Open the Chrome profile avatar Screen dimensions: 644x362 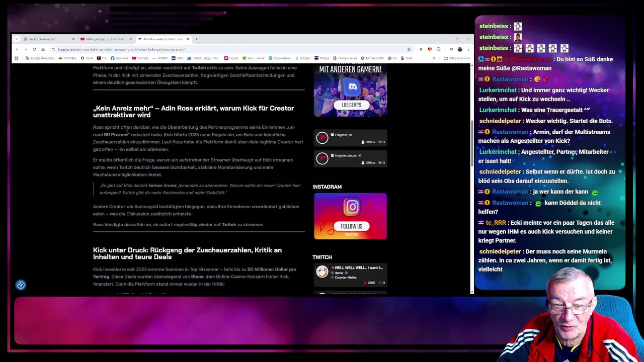click(460, 49)
